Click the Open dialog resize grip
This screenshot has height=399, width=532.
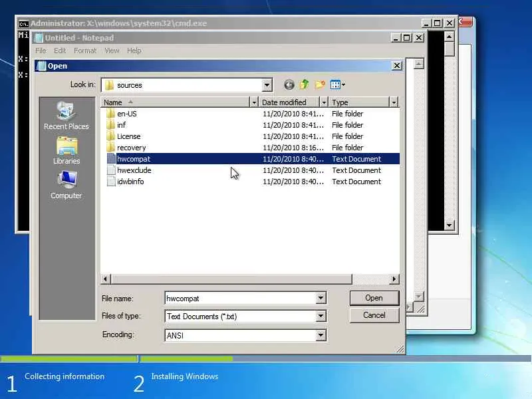pyautogui.click(x=400, y=349)
